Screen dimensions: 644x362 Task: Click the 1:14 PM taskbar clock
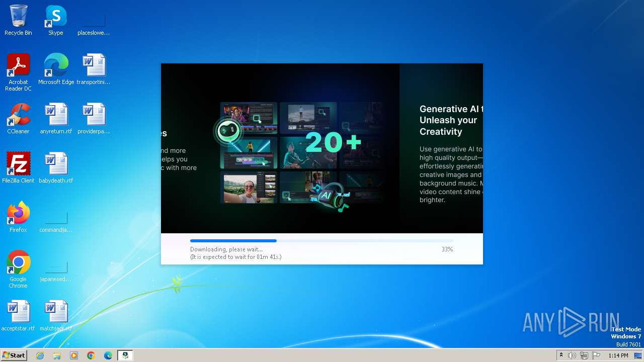click(618, 355)
